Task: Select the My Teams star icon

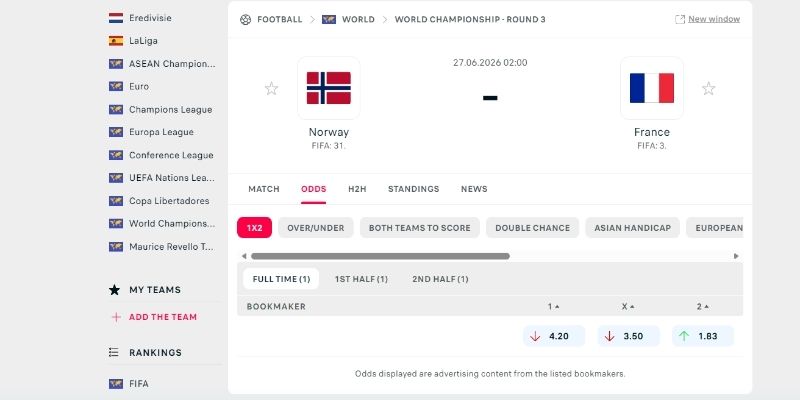Action: point(114,290)
